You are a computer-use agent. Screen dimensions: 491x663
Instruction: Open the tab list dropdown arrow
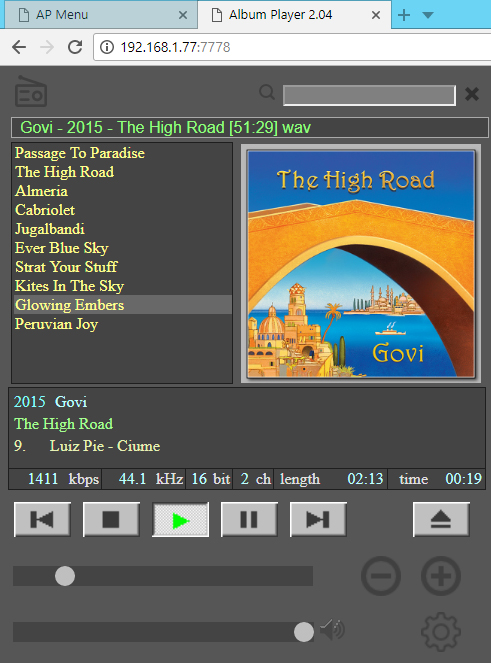[428, 15]
